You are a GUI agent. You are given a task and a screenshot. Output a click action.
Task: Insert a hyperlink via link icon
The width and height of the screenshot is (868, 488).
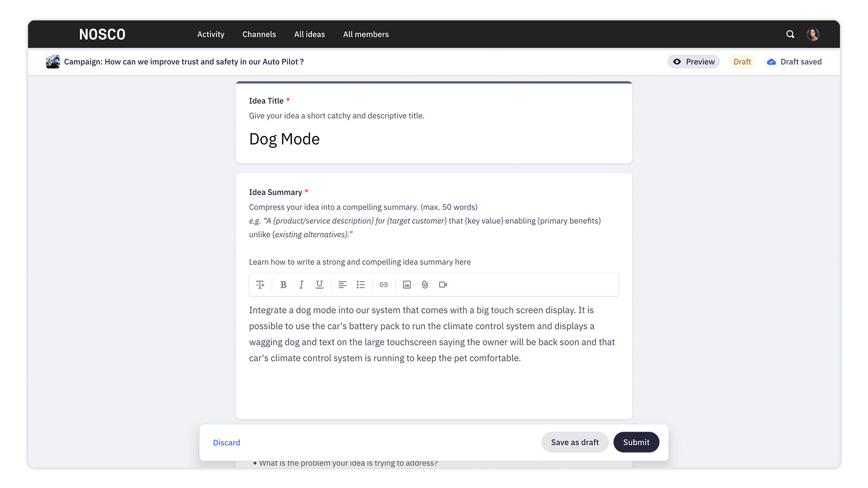384,285
